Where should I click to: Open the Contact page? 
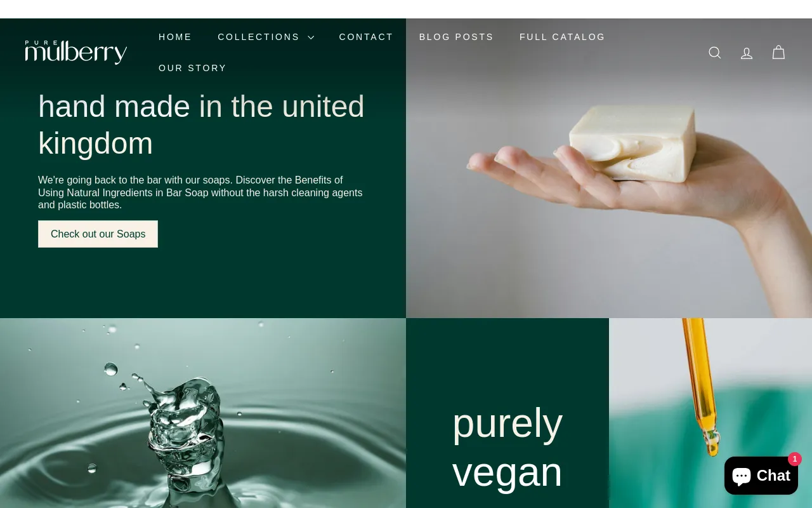(x=366, y=37)
